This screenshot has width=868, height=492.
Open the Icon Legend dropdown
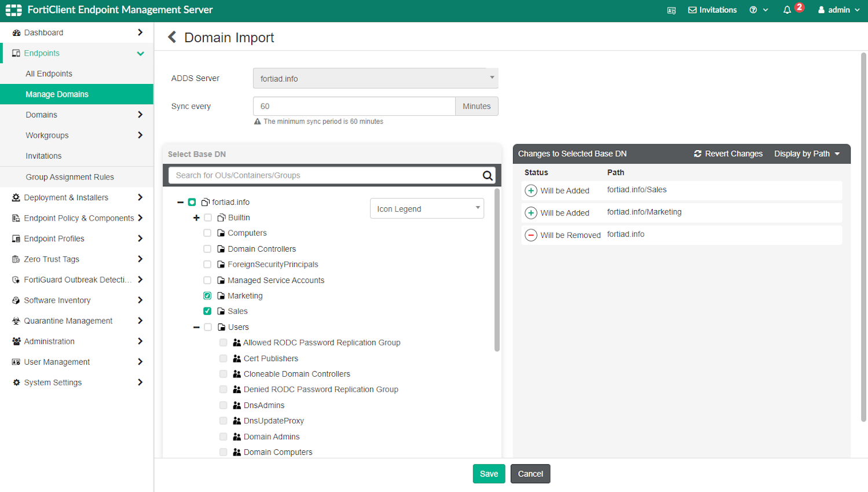click(427, 208)
